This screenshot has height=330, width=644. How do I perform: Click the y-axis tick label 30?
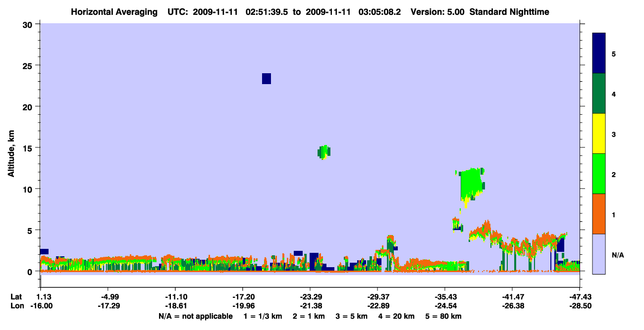click(29, 24)
